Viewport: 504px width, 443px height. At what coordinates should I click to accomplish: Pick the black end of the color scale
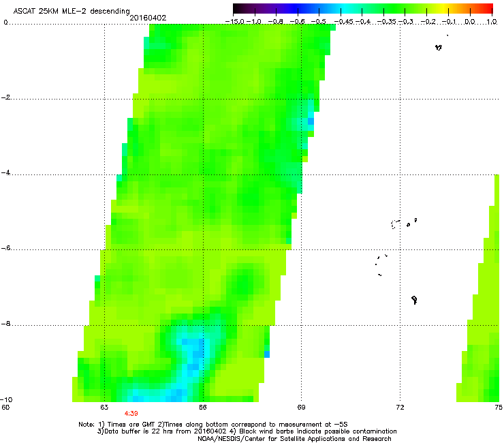[x=238, y=9]
